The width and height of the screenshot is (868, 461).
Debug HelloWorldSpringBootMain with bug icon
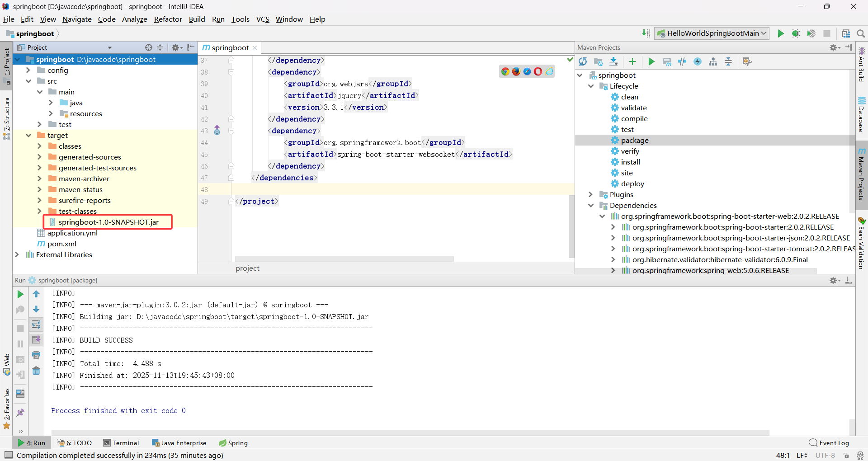796,33
